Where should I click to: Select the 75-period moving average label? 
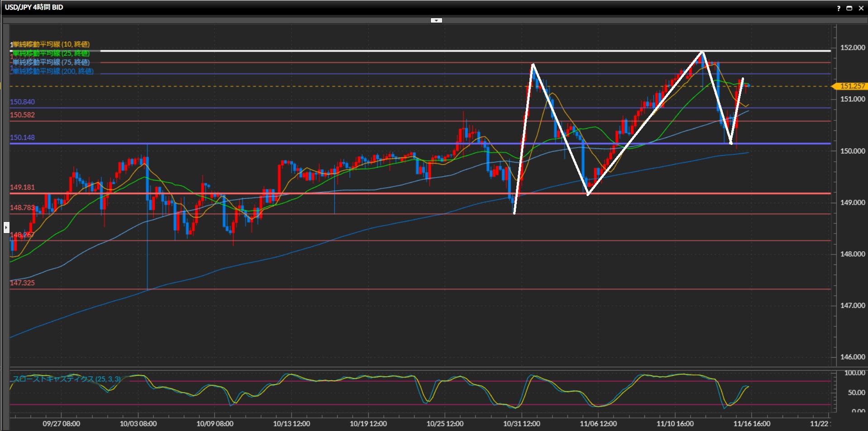[x=51, y=62]
